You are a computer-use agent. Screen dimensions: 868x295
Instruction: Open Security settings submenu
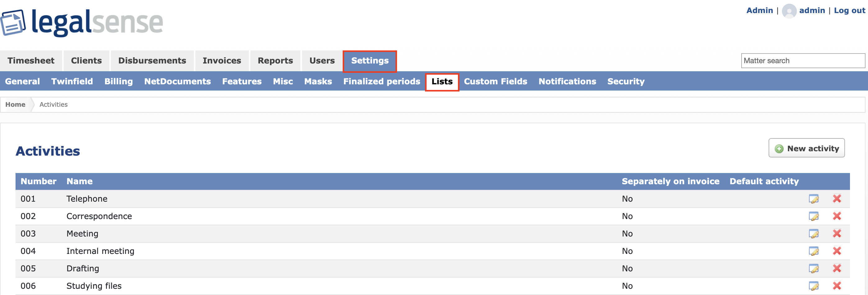tap(626, 82)
